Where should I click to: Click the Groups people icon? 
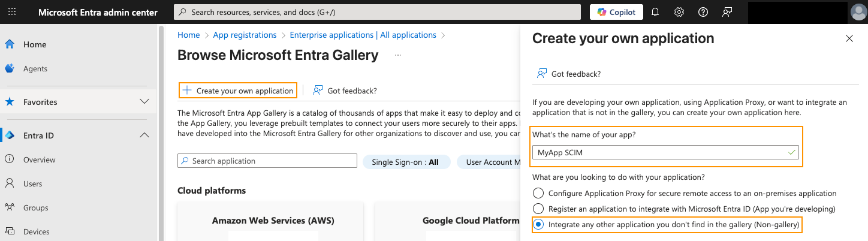tap(10, 207)
